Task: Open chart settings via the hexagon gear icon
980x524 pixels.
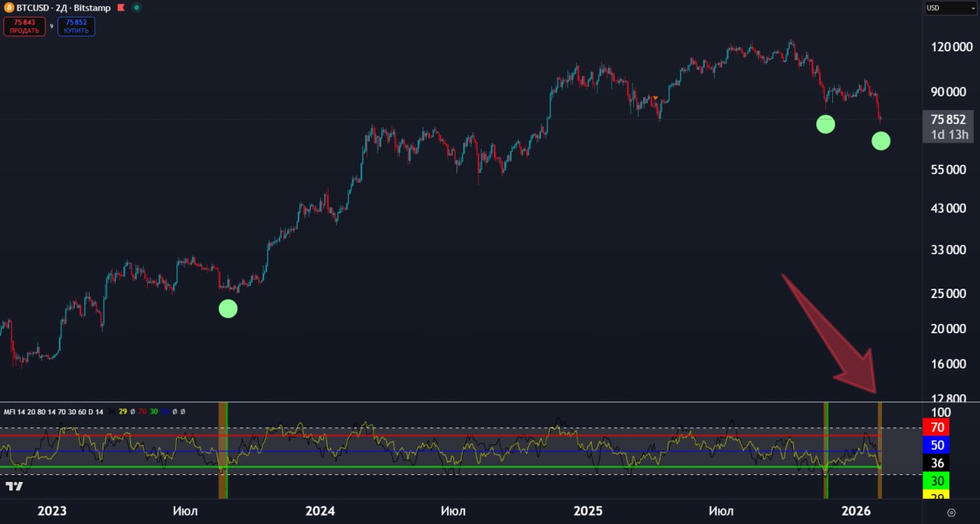Action: coord(951,513)
